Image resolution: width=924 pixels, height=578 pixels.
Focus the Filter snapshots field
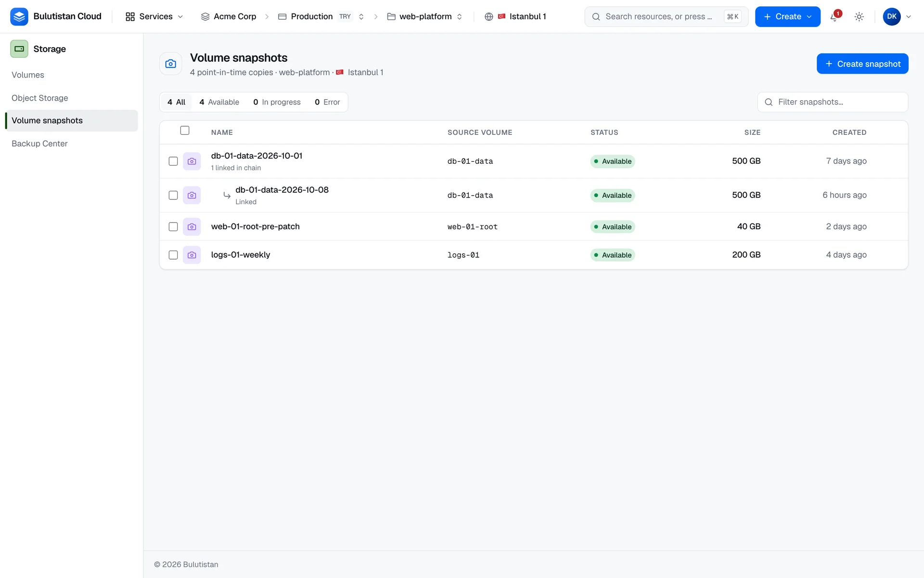click(833, 102)
